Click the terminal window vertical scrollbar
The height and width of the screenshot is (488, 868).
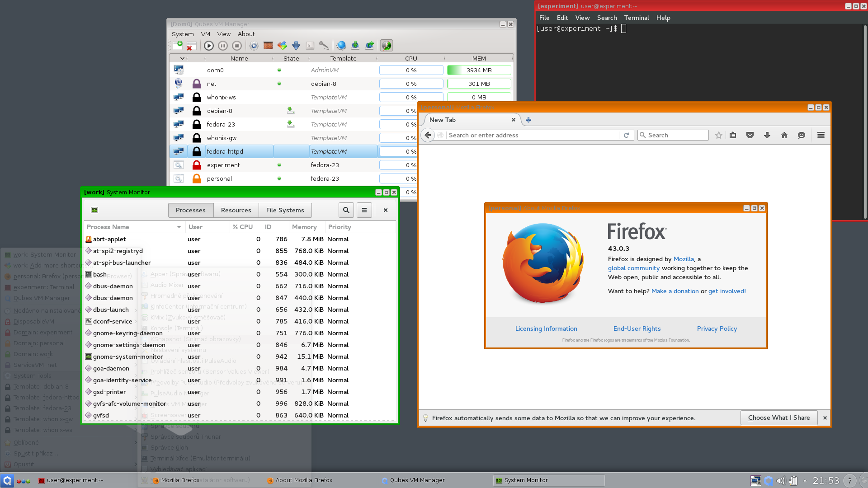864,122
